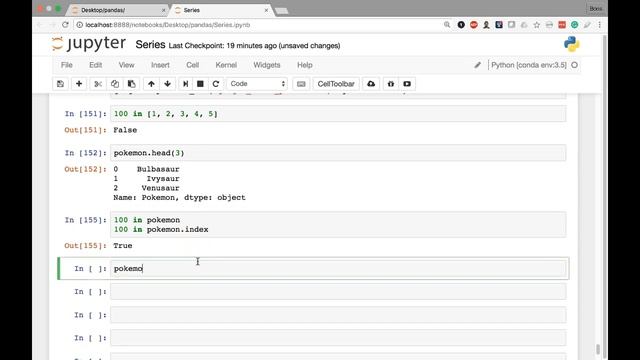
Task: Click the video play toolbar icon
Action: coord(407,84)
